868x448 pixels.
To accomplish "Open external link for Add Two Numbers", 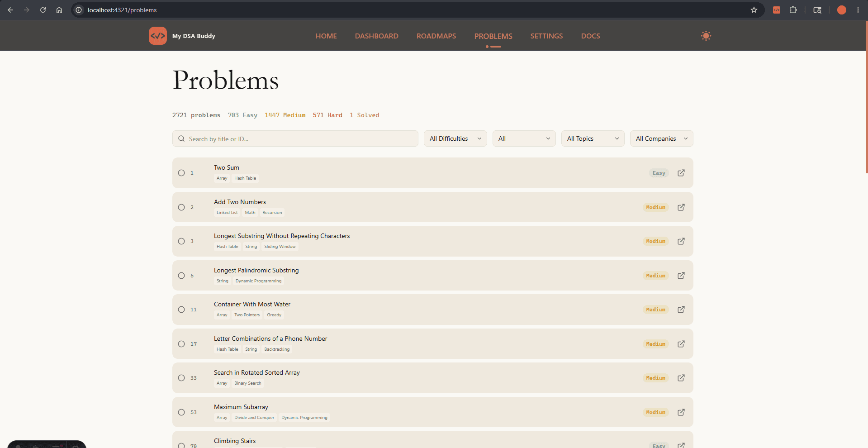I will pyautogui.click(x=681, y=207).
